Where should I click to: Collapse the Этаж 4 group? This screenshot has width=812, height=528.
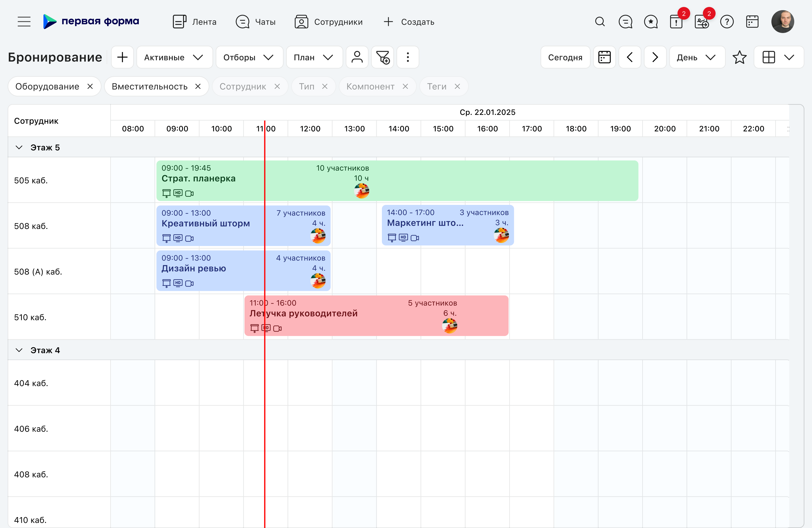pyautogui.click(x=19, y=350)
